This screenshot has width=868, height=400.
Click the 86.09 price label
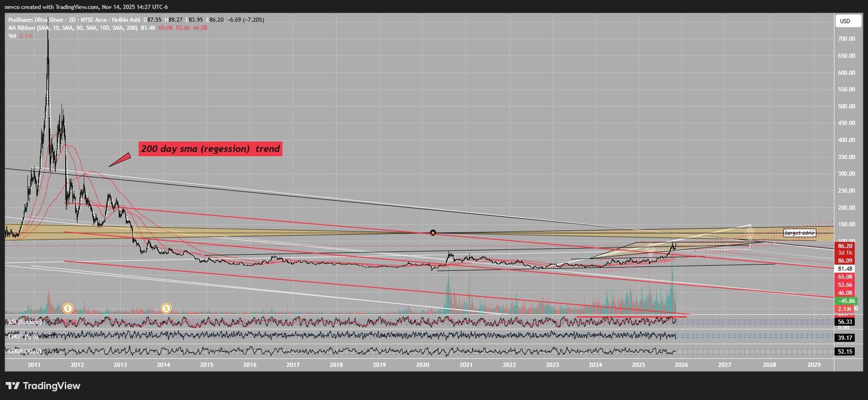845,261
